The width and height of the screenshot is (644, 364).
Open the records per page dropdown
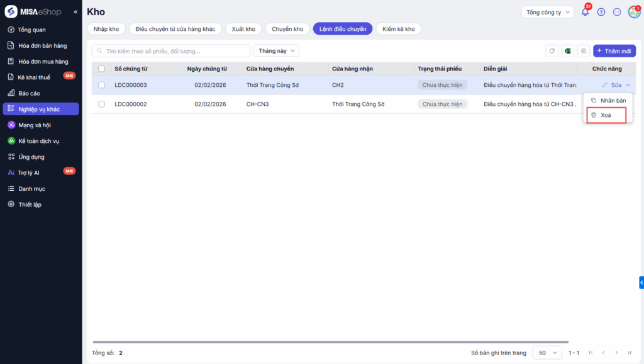(547, 353)
